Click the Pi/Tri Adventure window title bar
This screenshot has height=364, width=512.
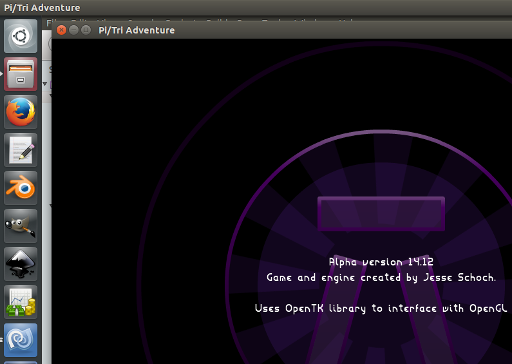point(282,30)
